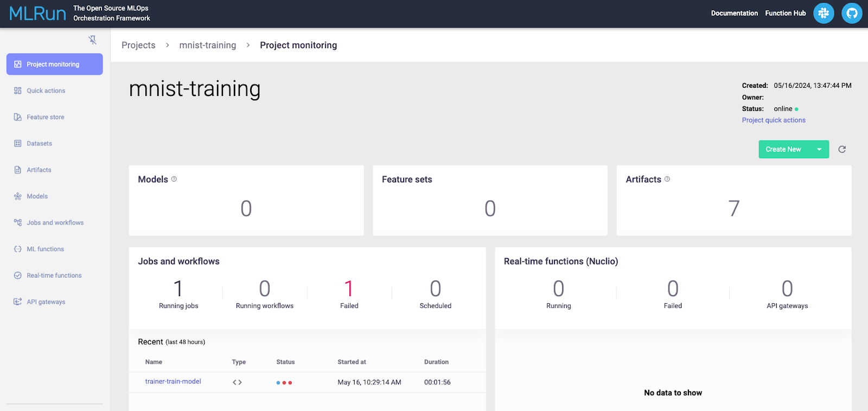The image size is (868, 411).
Task: Select Real-time functions sidebar item
Action: point(54,275)
